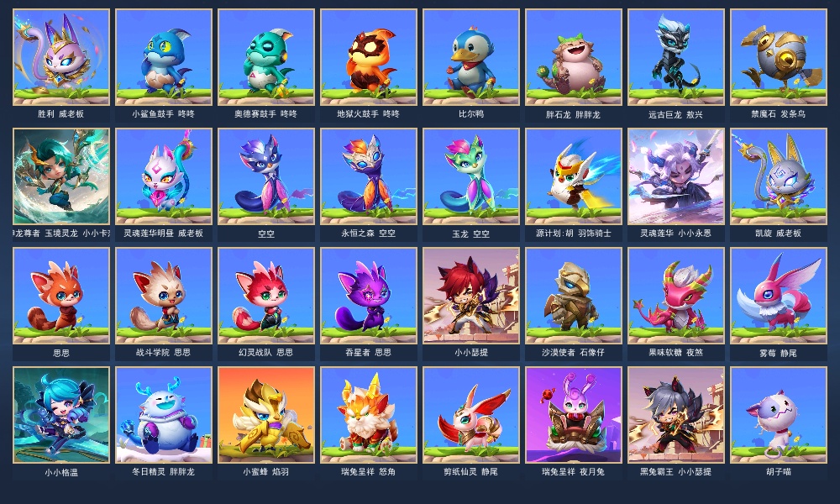This screenshot has width=840, height=504.
Task: Click the 凯旋 威老板 avatar
Action: [779, 176]
